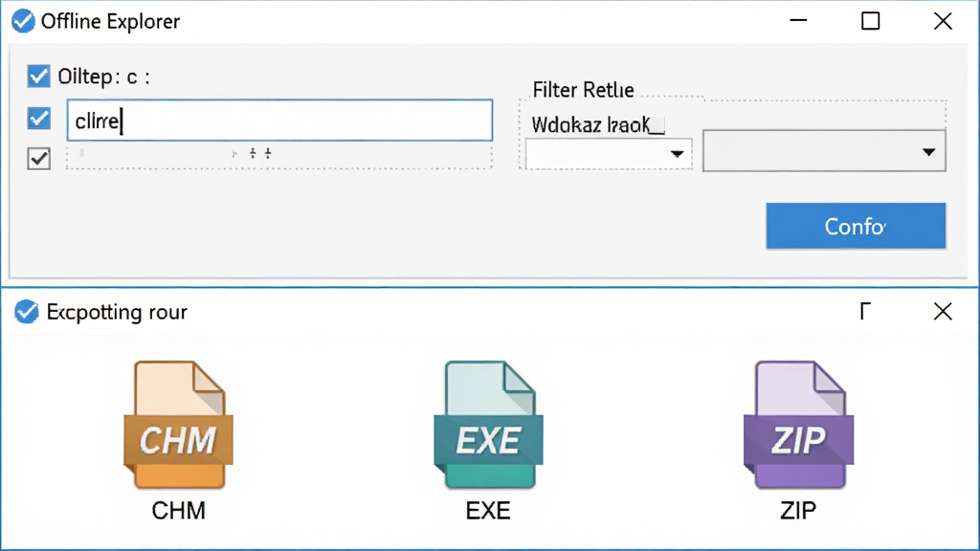Choose the EXE export file icon
Image resolution: width=980 pixels, height=551 pixels.
pyautogui.click(x=488, y=425)
